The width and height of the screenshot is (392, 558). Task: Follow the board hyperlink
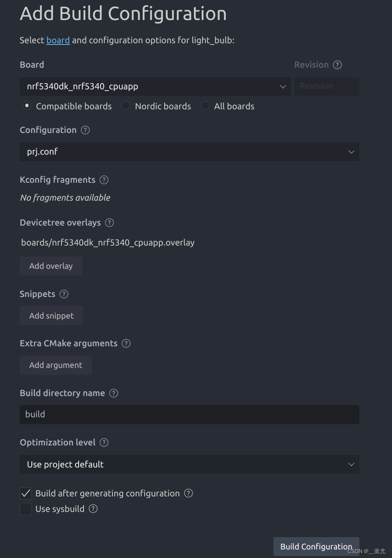[58, 40]
